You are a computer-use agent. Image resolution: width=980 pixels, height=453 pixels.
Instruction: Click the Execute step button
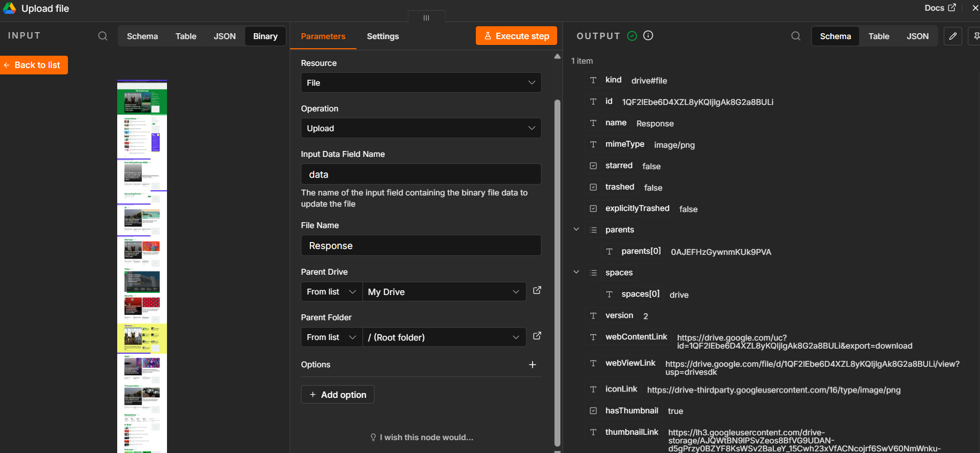tap(516, 36)
